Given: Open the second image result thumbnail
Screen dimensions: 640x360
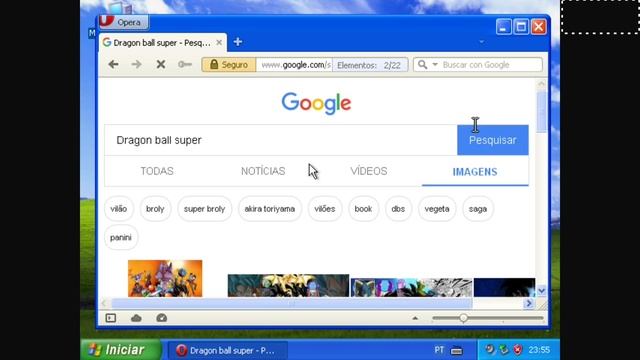Looking at the screenshot, I should (288, 285).
